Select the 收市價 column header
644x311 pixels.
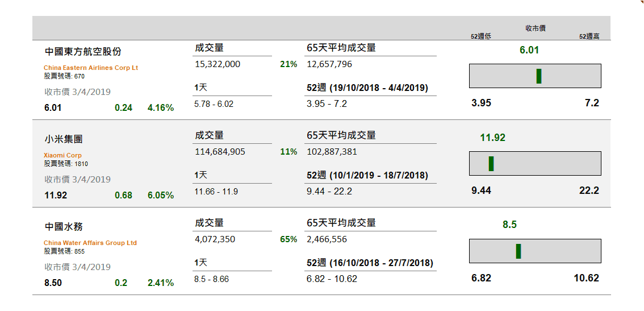tap(535, 28)
